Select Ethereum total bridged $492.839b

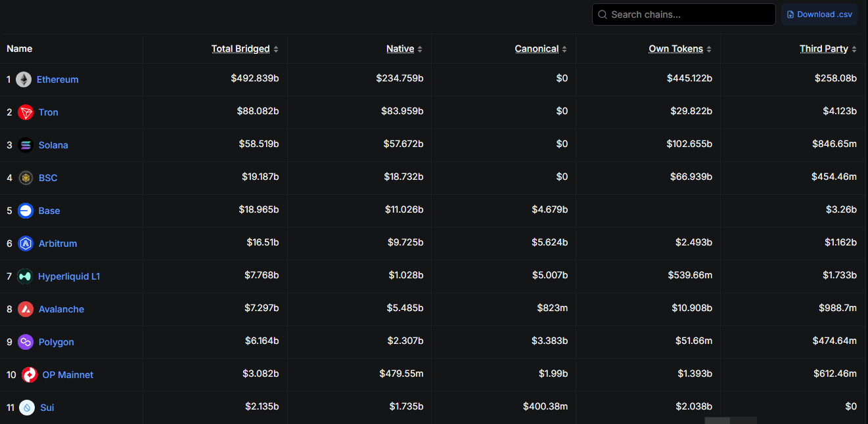[x=255, y=78]
